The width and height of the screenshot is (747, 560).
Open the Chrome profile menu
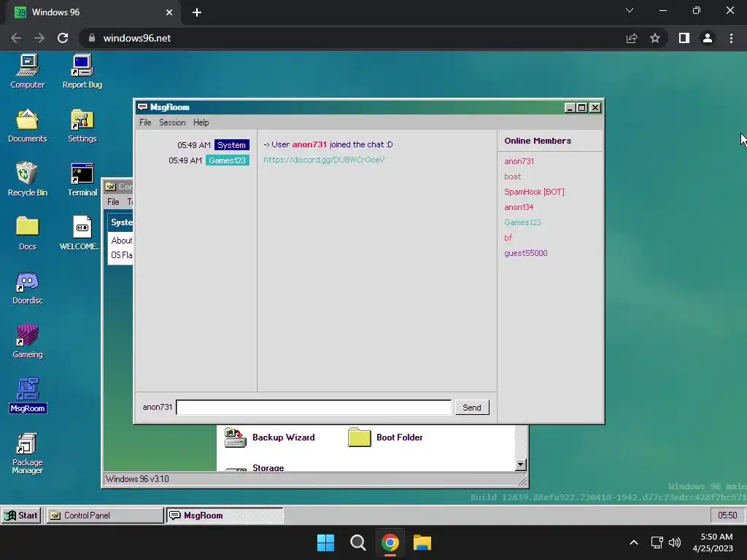point(708,38)
